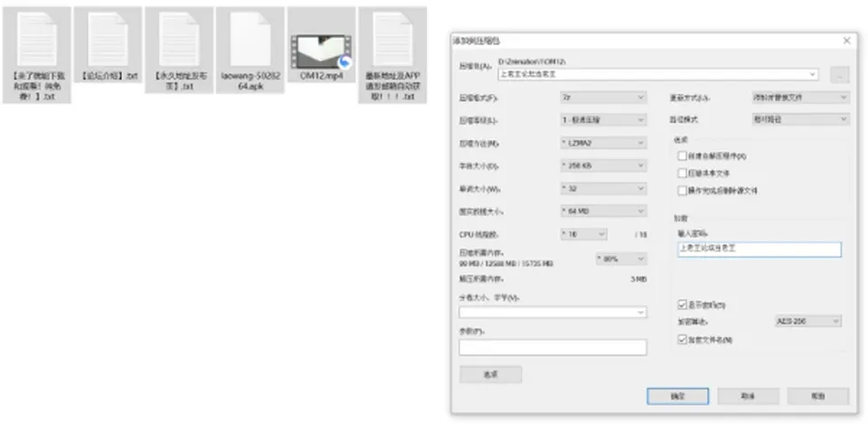Enable delete source files after compression checkbox
The height and width of the screenshot is (424, 868).
(682, 191)
